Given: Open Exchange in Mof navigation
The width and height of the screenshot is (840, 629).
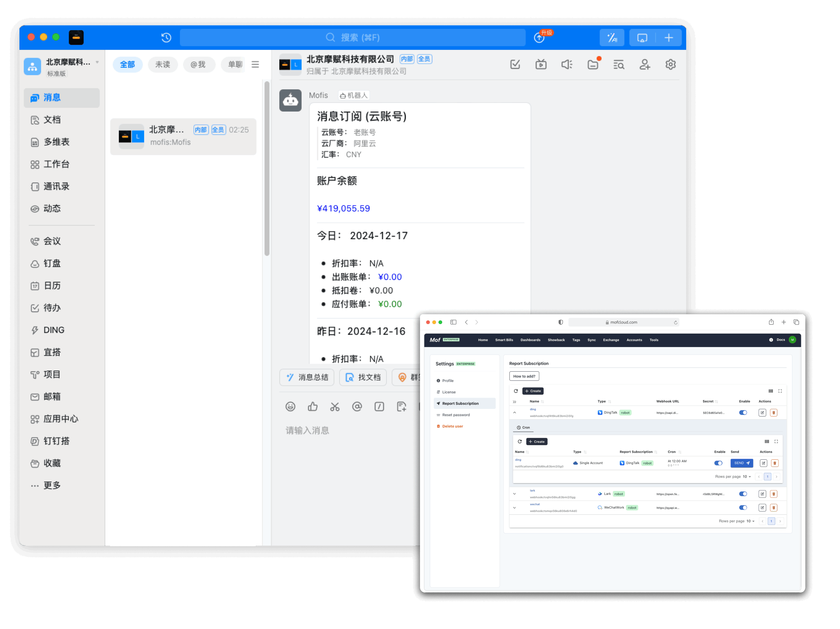Looking at the screenshot, I should [611, 340].
